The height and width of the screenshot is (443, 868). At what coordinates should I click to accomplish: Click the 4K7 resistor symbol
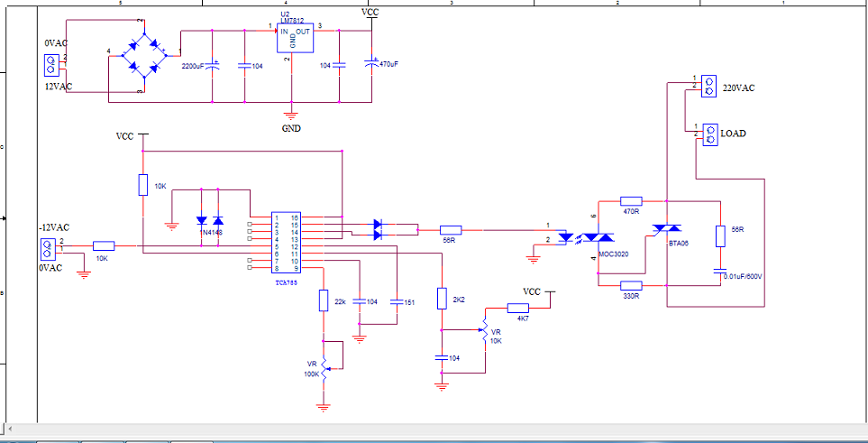518,309
